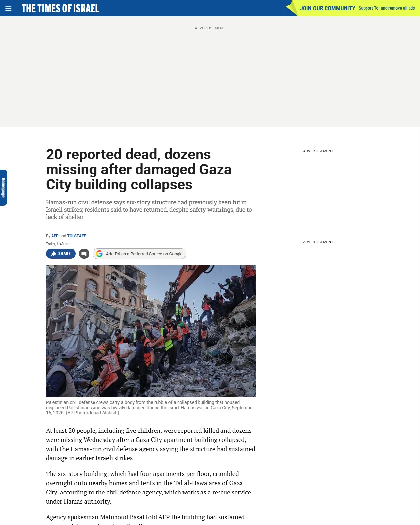Open the vertical Homepage side tab

[x=3, y=188]
